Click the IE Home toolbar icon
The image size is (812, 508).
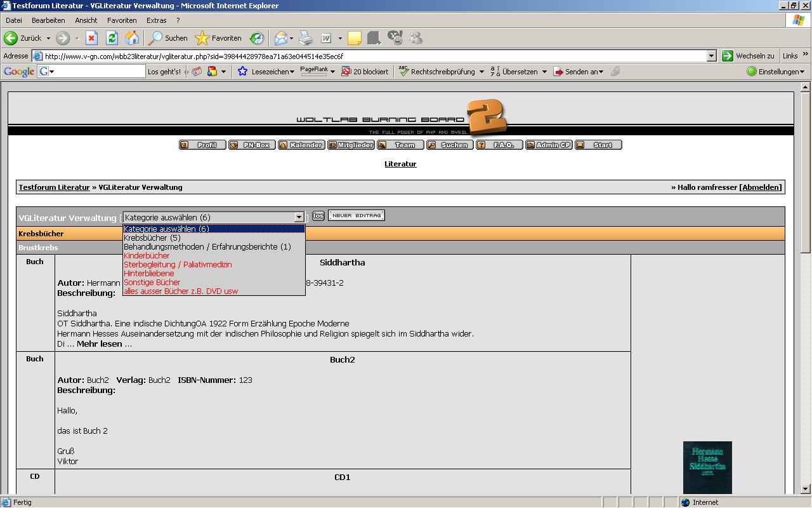pos(132,38)
